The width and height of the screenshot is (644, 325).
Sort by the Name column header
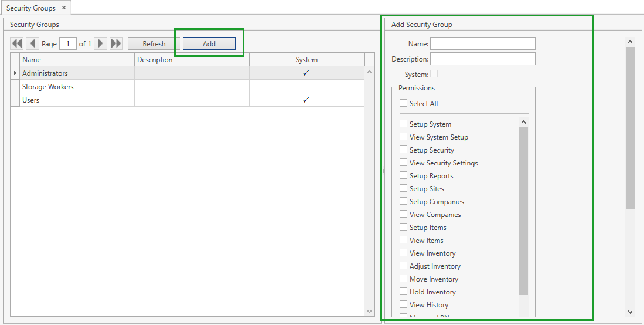[x=77, y=59]
